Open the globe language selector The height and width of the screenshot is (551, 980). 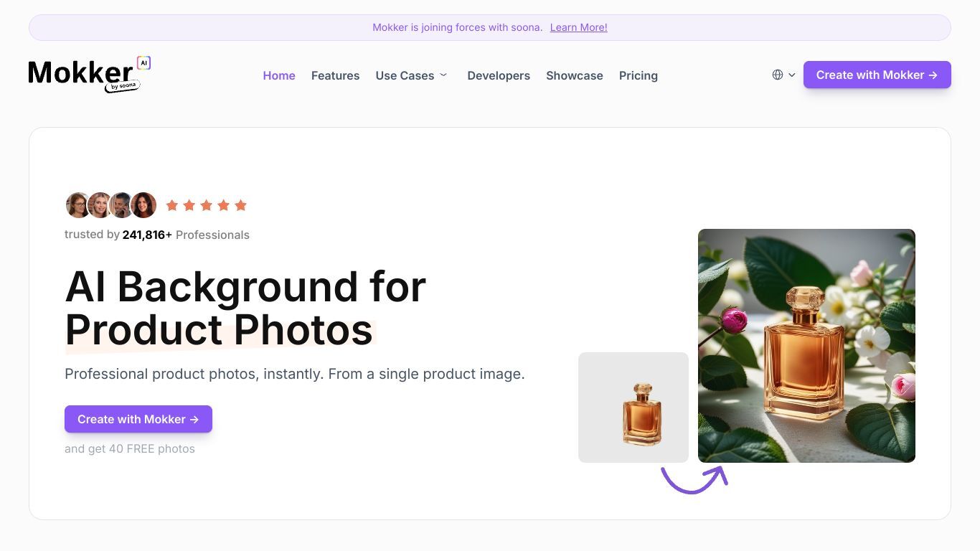(778, 75)
